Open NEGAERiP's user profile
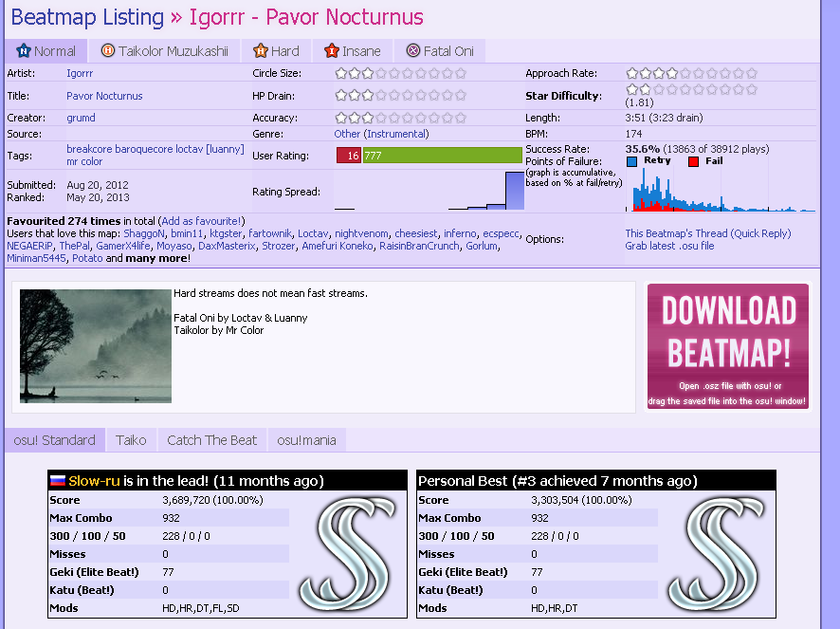Screen dimensions: 840x629 click(30, 246)
